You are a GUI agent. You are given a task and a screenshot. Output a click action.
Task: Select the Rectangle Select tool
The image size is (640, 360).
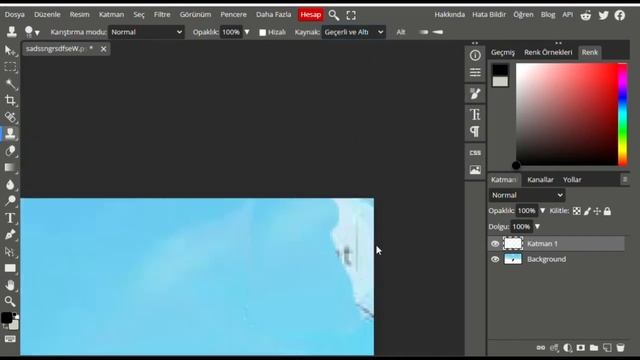(10, 67)
